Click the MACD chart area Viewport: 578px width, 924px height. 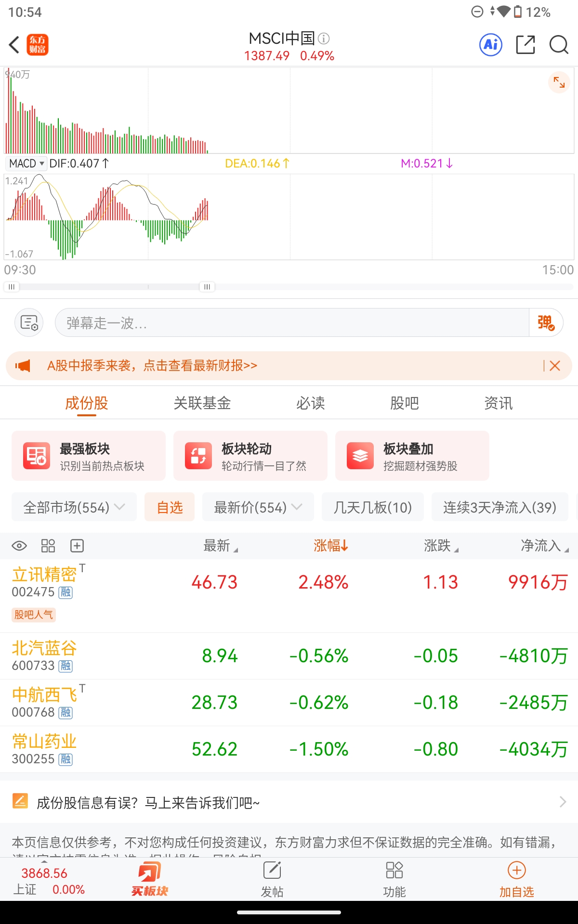[x=289, y=217]
